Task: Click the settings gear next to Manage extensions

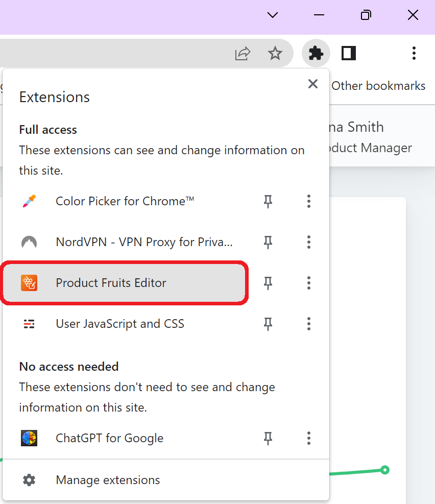Action: pos(29,480)
